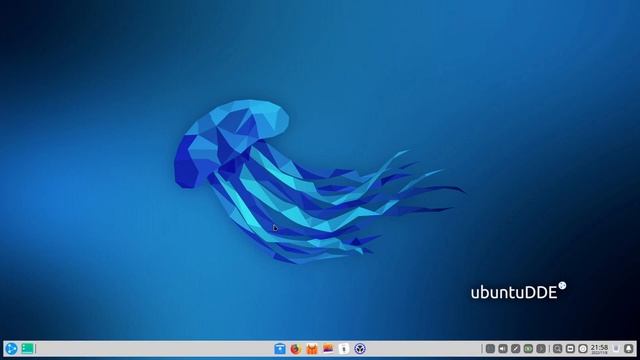Click the green battery tray icon

click(528, 349)
